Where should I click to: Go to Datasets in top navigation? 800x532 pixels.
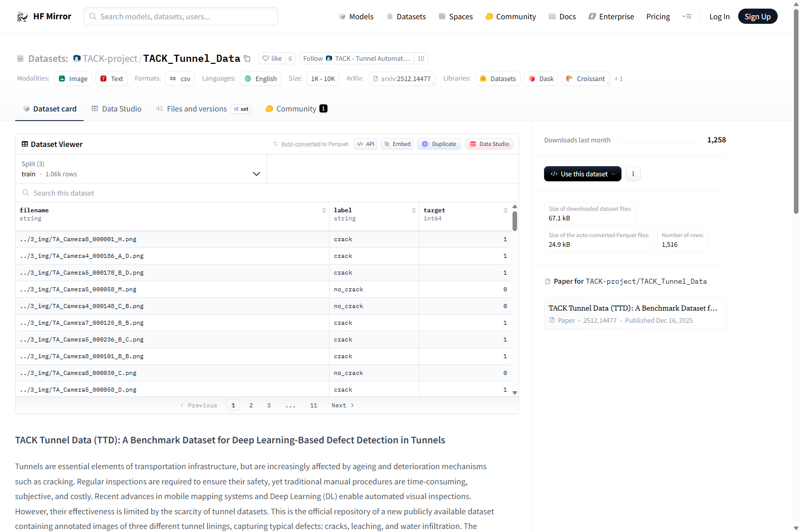click(x=406, y=16)
